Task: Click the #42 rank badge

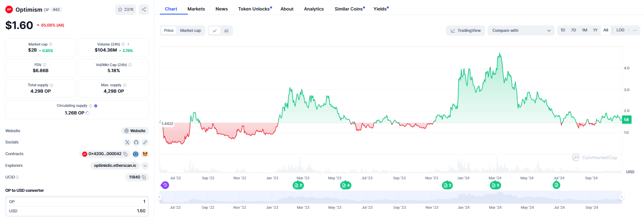Action: pos(56,10)
